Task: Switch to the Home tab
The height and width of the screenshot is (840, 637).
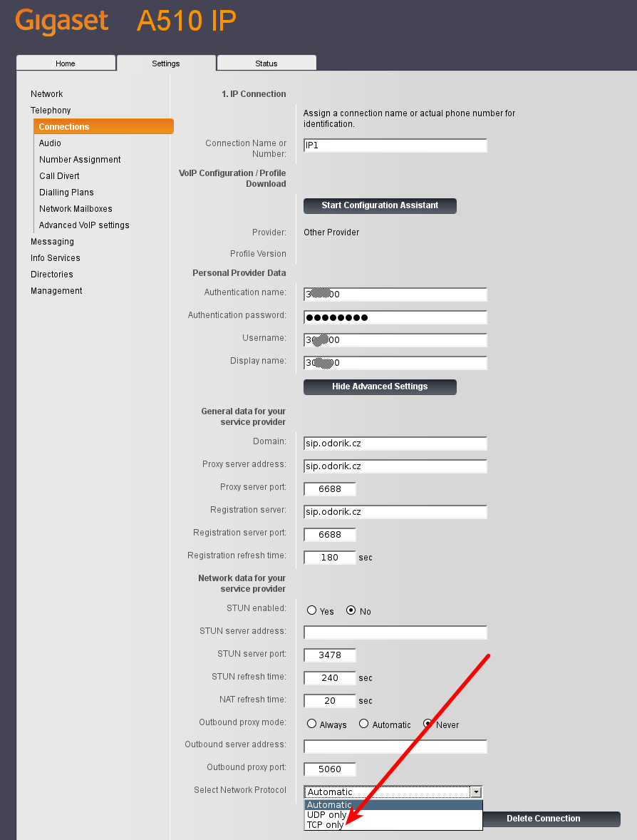Action: 66,63
